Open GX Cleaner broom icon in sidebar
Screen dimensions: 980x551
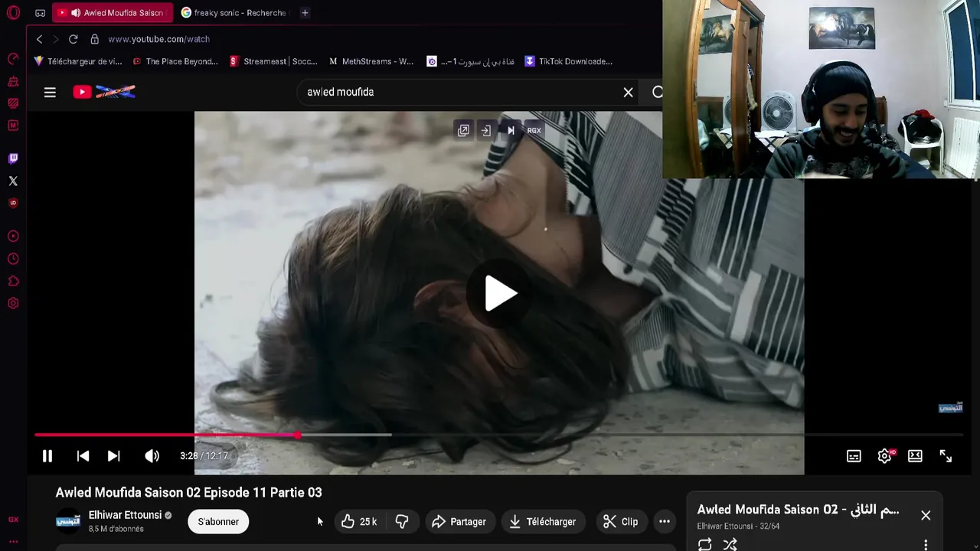pos(13,81)
